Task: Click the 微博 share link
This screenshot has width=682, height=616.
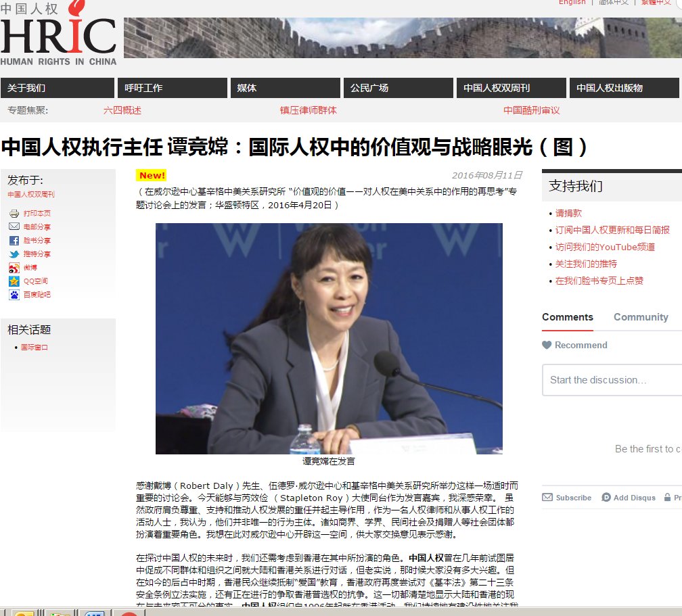Action: click(x=30, y=268)
